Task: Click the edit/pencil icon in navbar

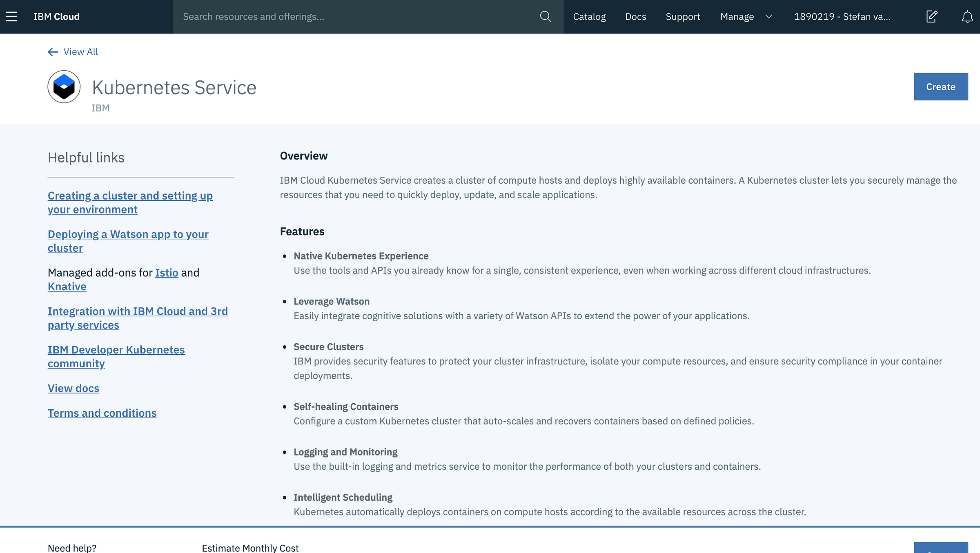Action: [x=932, y=16]
